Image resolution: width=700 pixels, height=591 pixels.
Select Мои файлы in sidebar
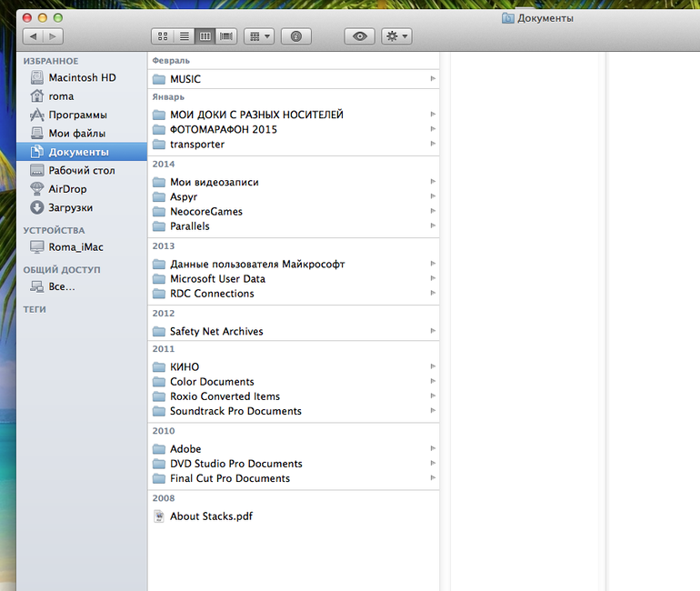coord(82,134)
